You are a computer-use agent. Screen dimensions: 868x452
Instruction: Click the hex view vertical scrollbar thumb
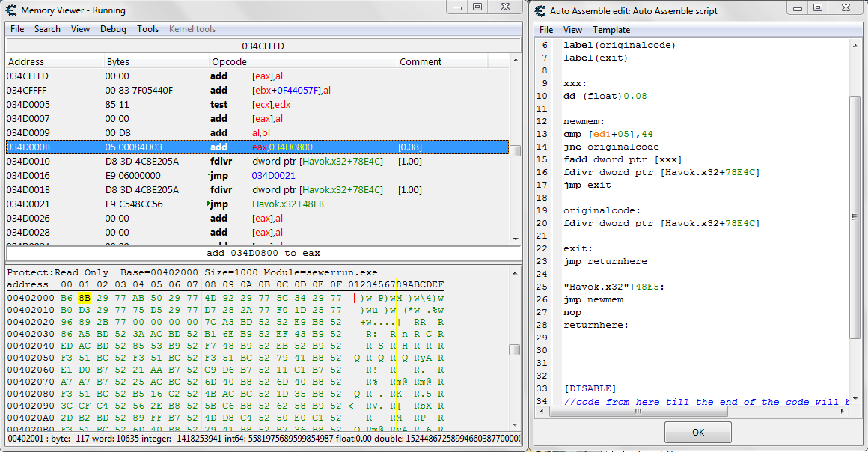(515, 349)
